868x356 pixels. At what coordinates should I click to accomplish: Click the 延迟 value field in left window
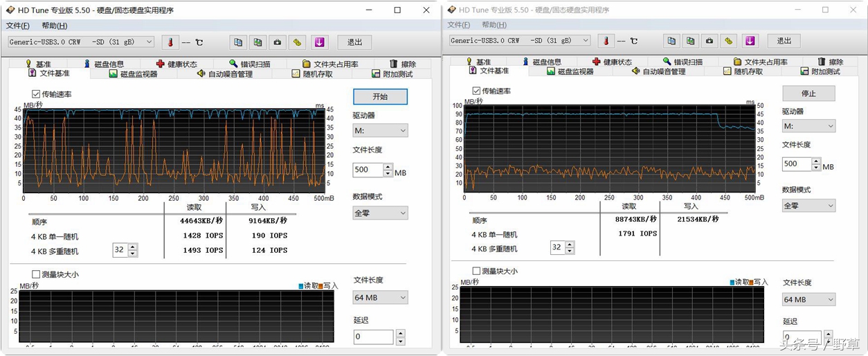click(373, 337)
